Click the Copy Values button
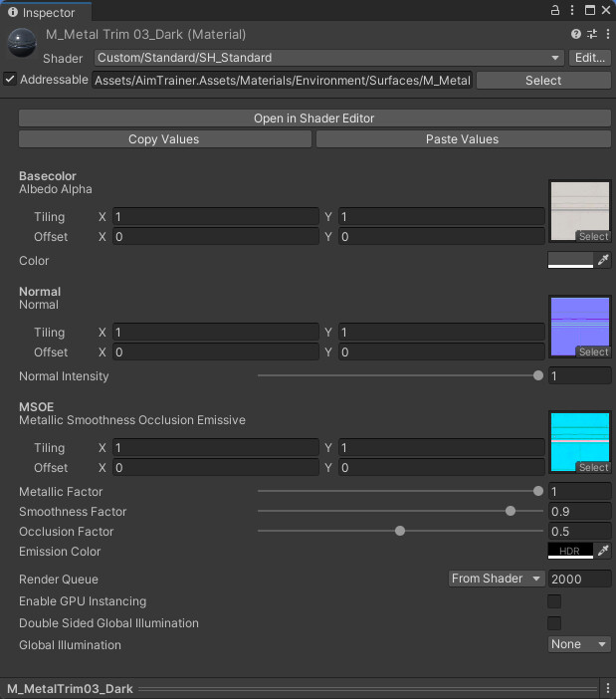Screen dimensions: 616x699 coord(165,139)
